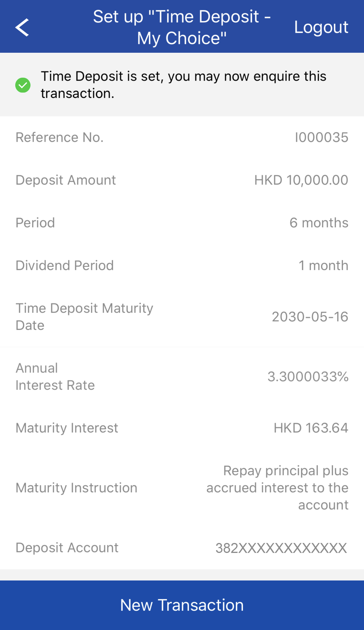
Task: Click the Deposit Amount label
Action: pyautogui.click(x=66, y=180)
